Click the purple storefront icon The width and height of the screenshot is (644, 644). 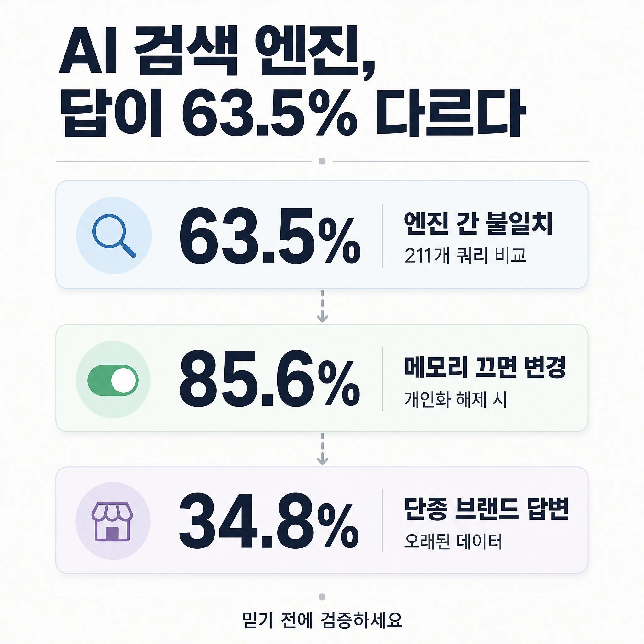[112, 522]
